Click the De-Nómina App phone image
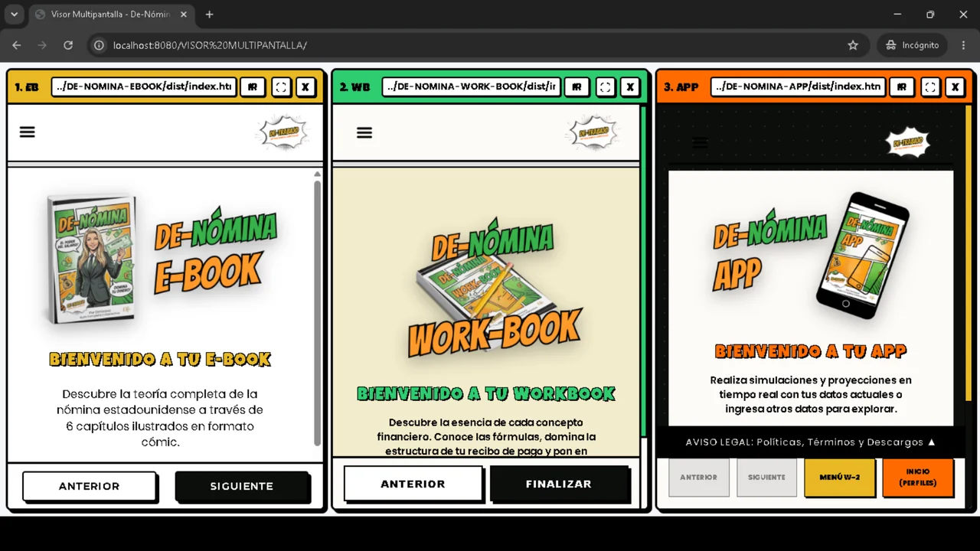This screenshot has width=980, height=551. [x=863, y=254]
